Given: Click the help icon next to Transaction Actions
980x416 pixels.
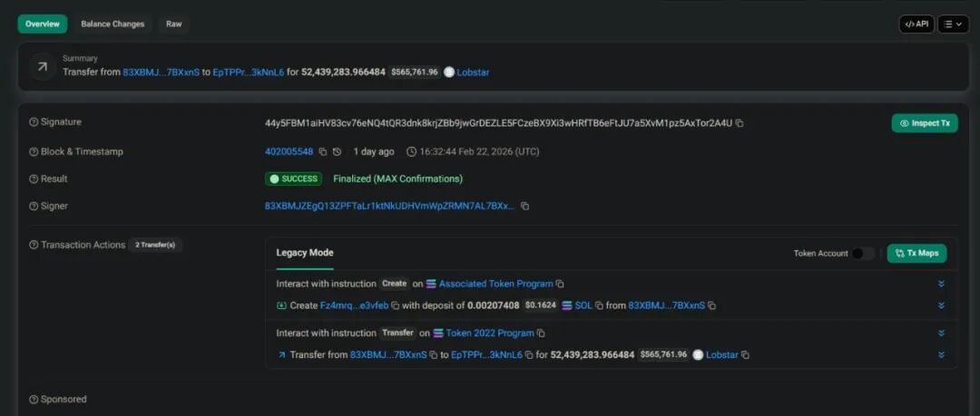Looking at the screenshot, I should coord(34,245).
